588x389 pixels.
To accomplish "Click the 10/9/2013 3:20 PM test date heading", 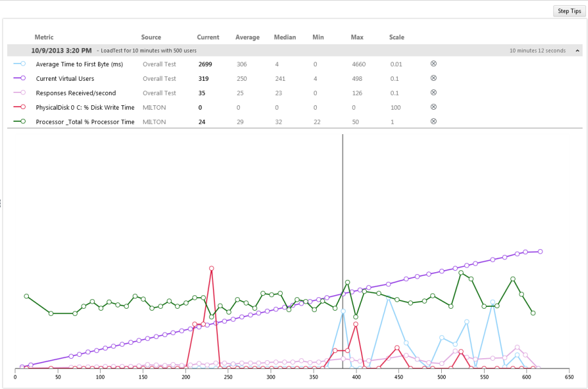I will tap(62, 50).
